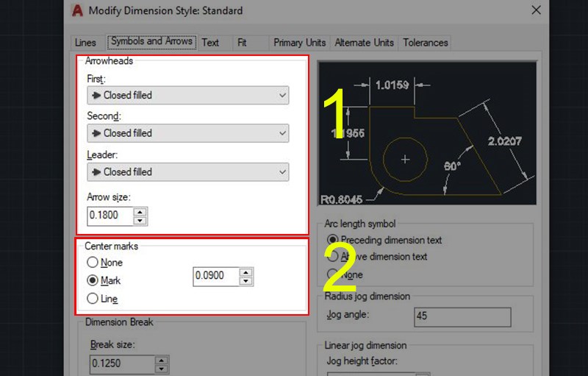Open the Leader arrowhead dropdown
This screenshot has height=376, width=588.
click(188, 172)
